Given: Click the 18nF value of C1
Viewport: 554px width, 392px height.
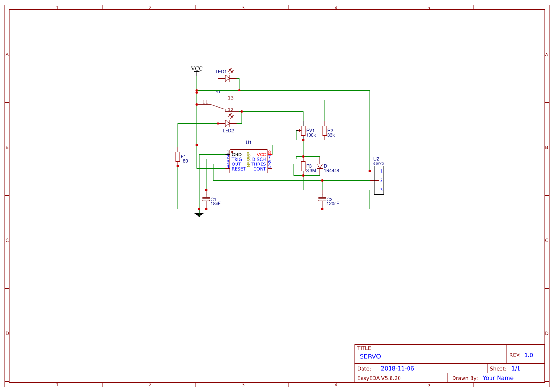Looking at the screenshot, I should coord(216,204).
